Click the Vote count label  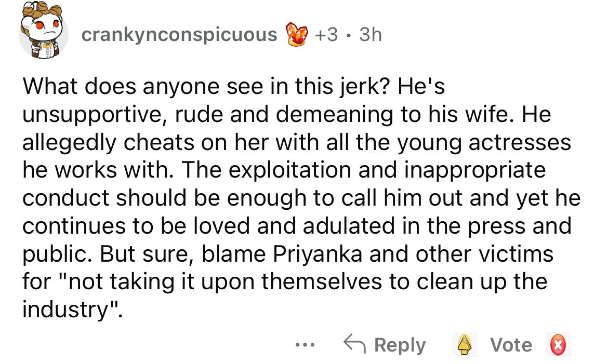[x=511, y=345]
